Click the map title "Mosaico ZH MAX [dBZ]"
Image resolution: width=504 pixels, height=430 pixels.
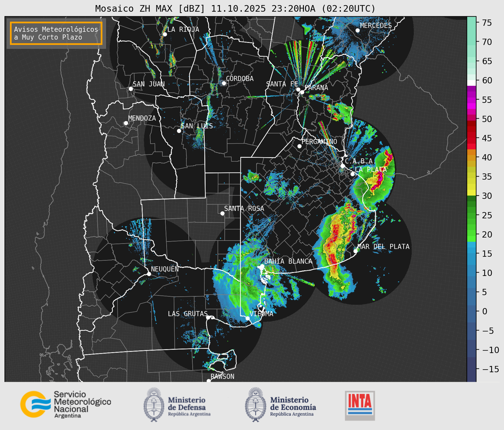(x=150, y=9)
